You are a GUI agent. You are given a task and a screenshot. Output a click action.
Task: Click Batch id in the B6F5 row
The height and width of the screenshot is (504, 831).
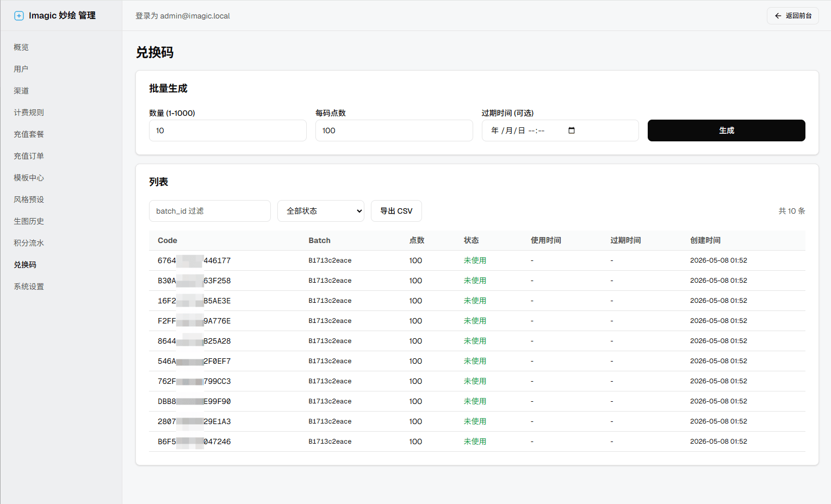[x=330, y=441]
